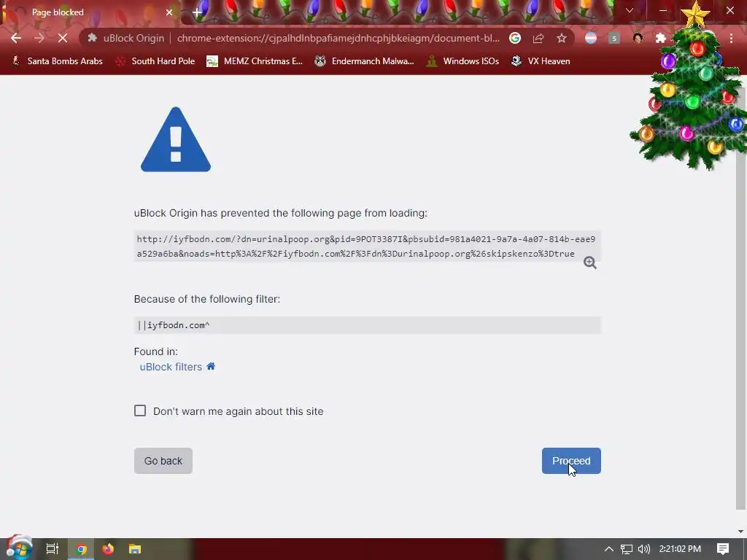Open MEMZ Christmas bookmark
This screenshot has height=560, width=747.
(255, 61)
